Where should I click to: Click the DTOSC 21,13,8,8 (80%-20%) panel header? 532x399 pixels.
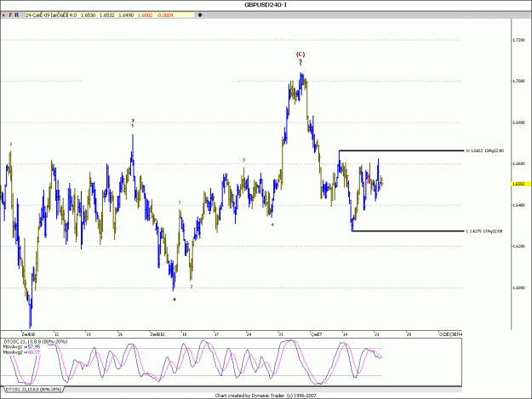point(35,342)
